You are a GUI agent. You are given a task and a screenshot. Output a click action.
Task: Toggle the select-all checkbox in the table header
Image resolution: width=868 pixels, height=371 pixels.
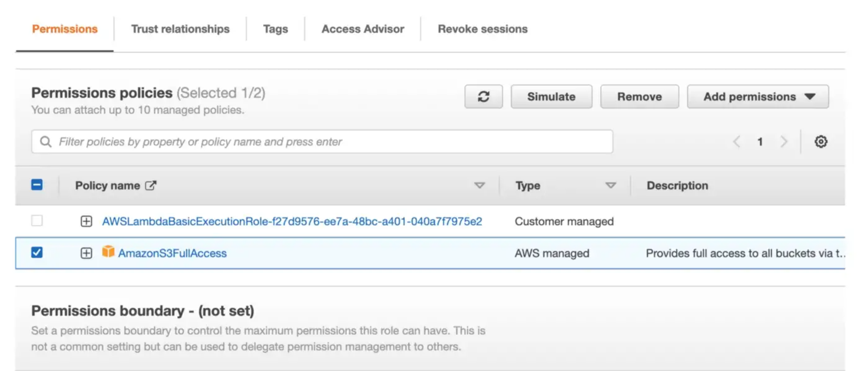(38, 185)
